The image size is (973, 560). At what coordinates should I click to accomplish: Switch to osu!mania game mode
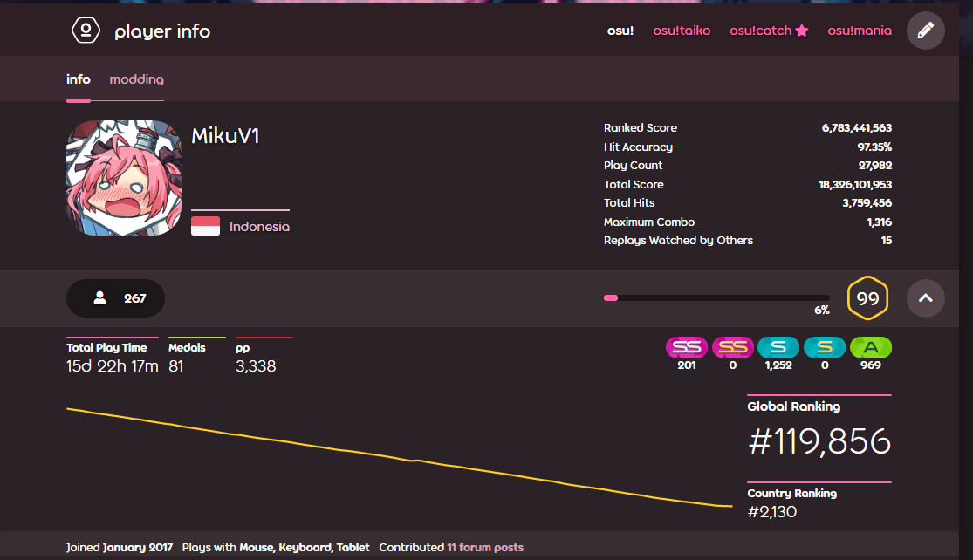pyautogui.click(x=860, y=31)
